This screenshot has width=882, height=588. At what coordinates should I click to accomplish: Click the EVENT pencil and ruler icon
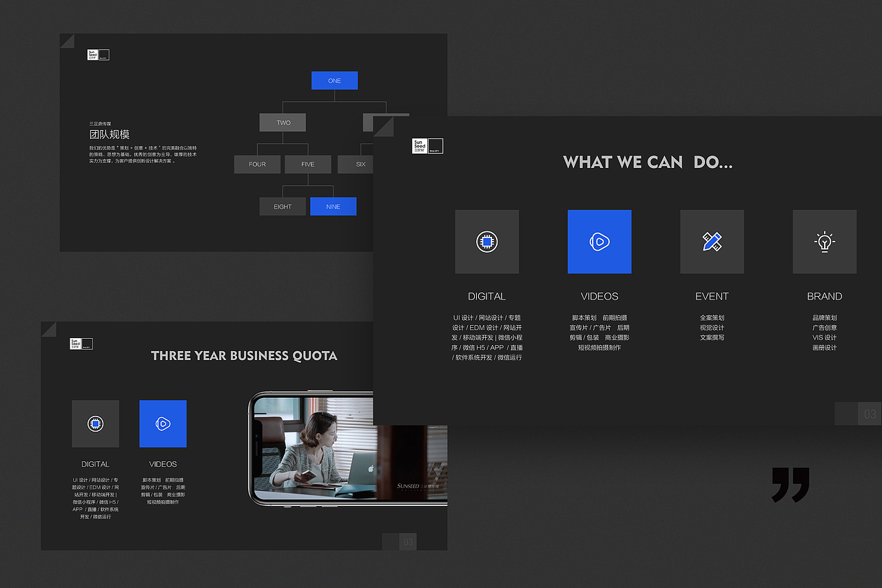point(712,242)
